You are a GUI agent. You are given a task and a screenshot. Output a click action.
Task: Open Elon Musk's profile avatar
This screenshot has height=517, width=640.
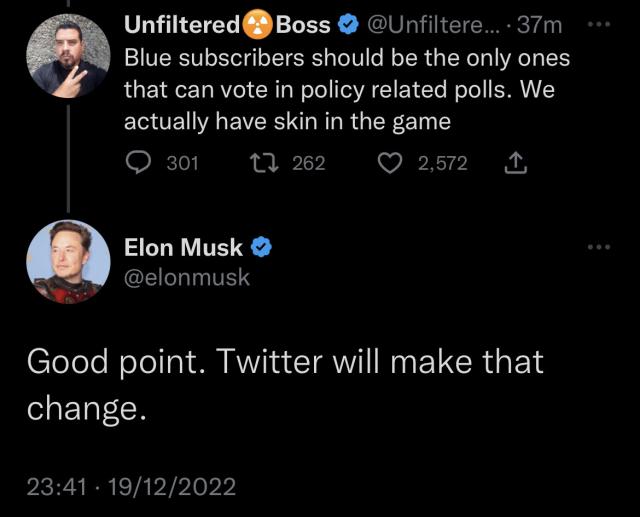click(x=69, y=262)
